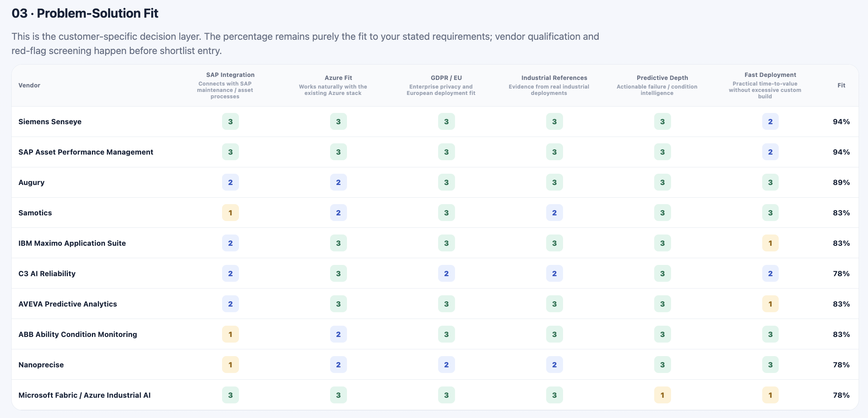The width and height of the screenshot is (868, 418).
Task: Click ABB Ability's SAP Integration score badge
Action: pyautogui.click(x=230, y=334)
